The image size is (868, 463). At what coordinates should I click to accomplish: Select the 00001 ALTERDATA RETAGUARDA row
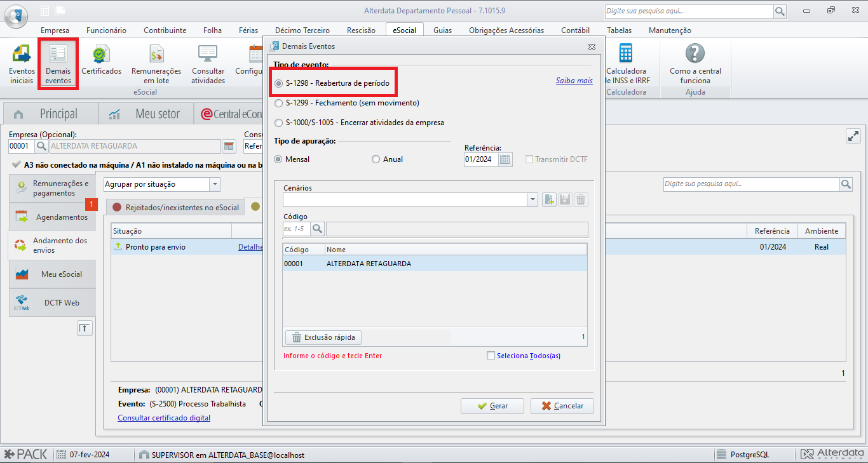click(435, 264)
